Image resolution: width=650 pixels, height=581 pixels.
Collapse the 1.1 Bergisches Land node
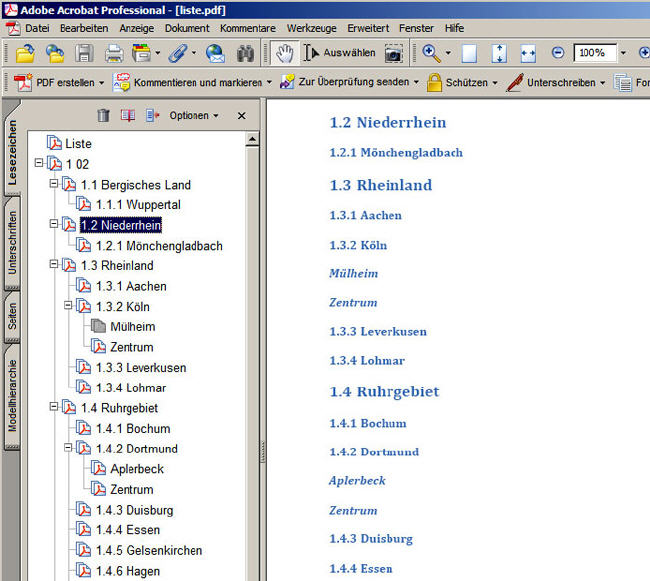point(54,184)
